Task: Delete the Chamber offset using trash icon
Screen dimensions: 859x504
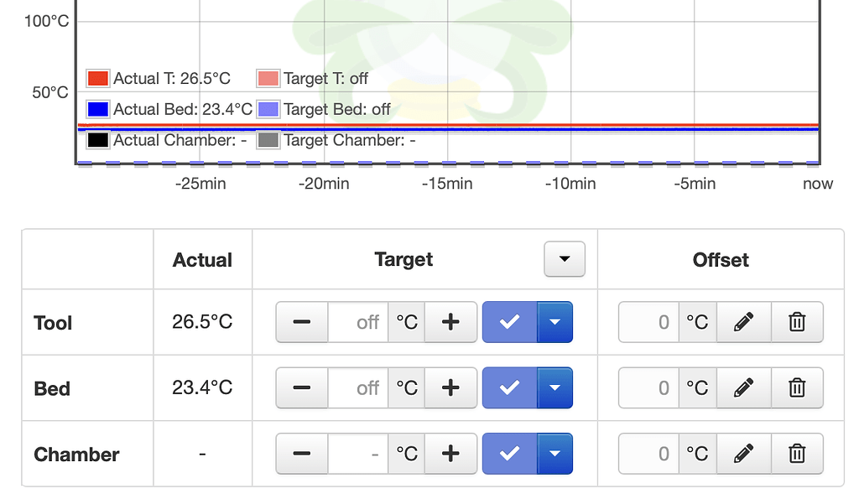Action: point(796,454)
